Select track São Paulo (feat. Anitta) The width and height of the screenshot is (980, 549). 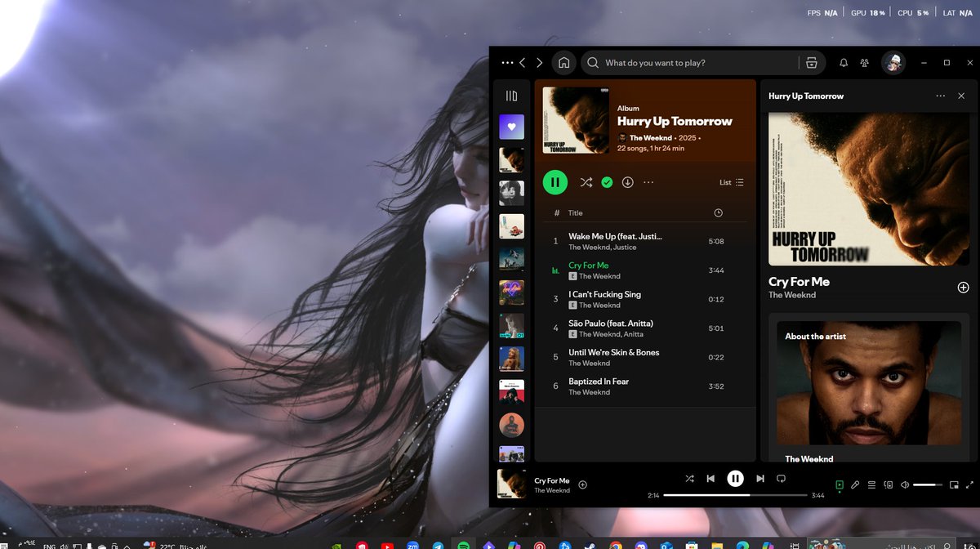point(645,328)
